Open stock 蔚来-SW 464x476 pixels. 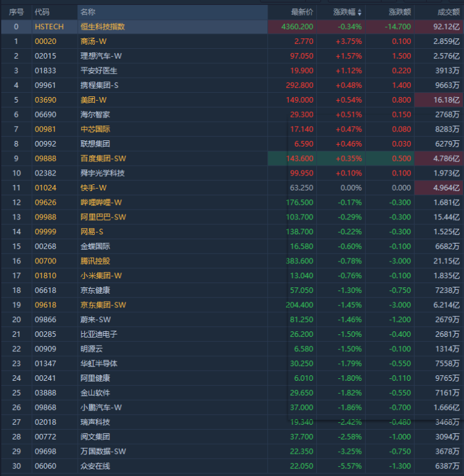pyautogui.click(x=95, y=320)
